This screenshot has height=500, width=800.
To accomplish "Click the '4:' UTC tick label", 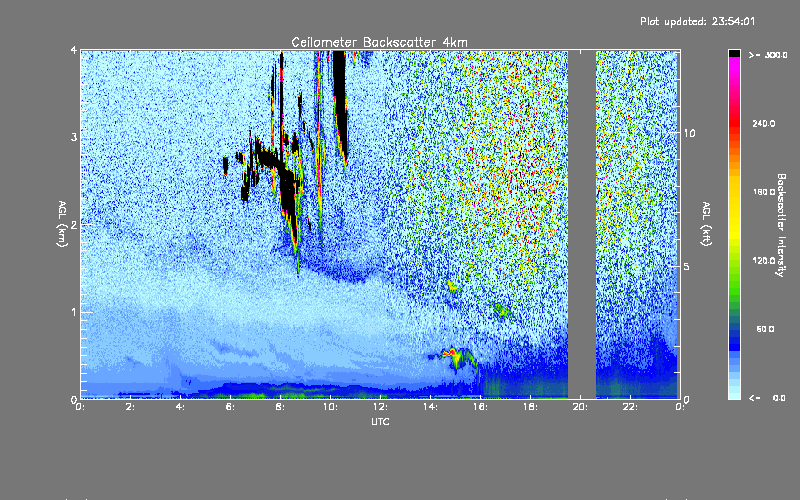I will pyautogui.click(x=180, y=407).
